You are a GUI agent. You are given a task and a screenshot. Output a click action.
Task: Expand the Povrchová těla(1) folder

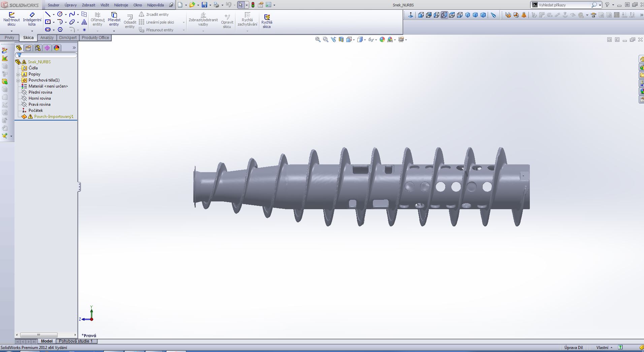tap(18, 80)
